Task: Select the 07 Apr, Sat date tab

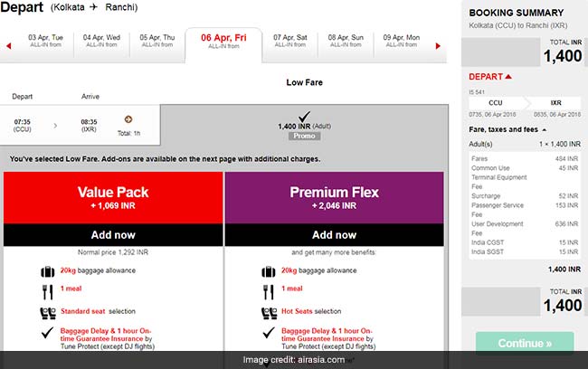Action: tap(289, 41)
